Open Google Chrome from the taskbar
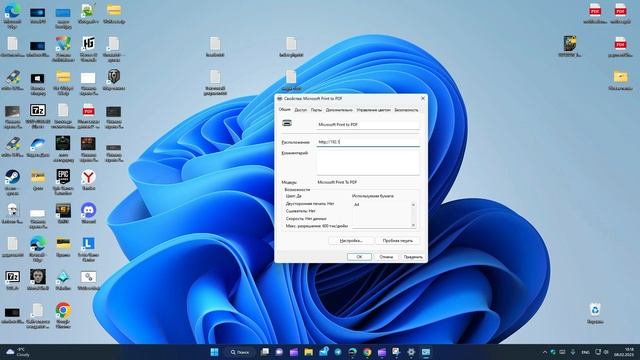The height and width of the screenshot is (360, 640). [x=367, y=352]
